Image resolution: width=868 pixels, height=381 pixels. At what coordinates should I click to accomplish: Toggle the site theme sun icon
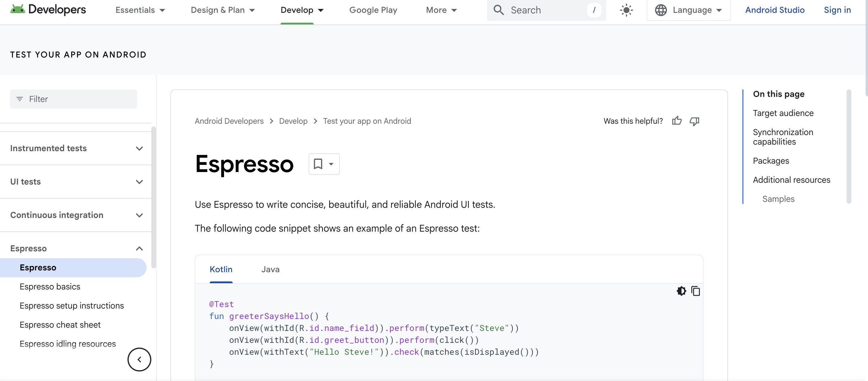[x=626, y=10]
